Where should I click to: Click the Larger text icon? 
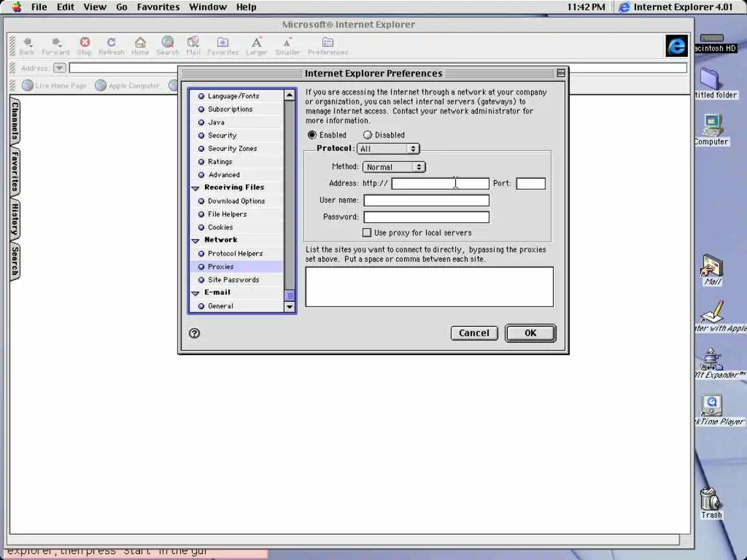point(256,46)
